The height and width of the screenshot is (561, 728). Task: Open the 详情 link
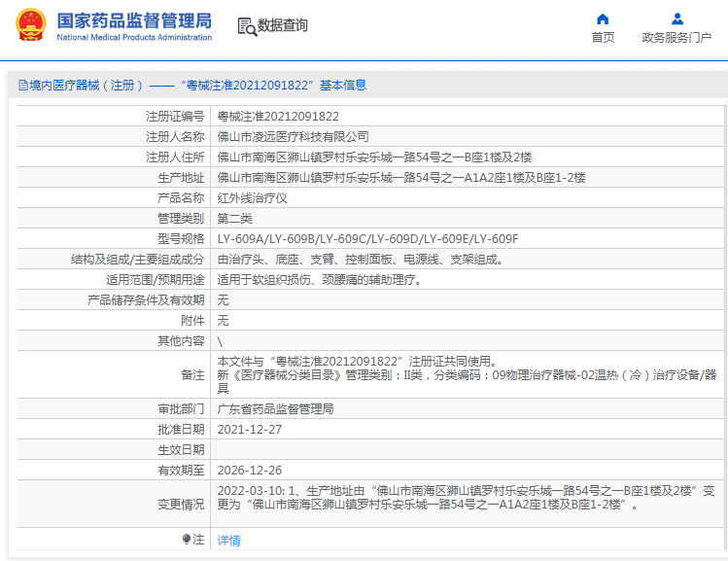tap(228, 540)
